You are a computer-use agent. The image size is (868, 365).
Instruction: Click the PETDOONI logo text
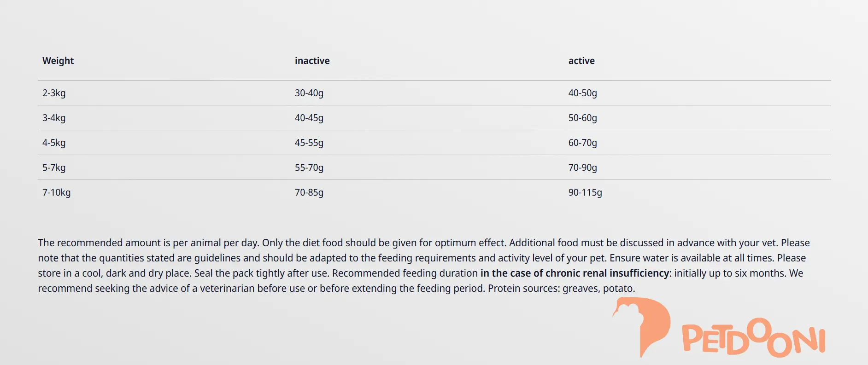pyautogui.click(x=753, y=340)
